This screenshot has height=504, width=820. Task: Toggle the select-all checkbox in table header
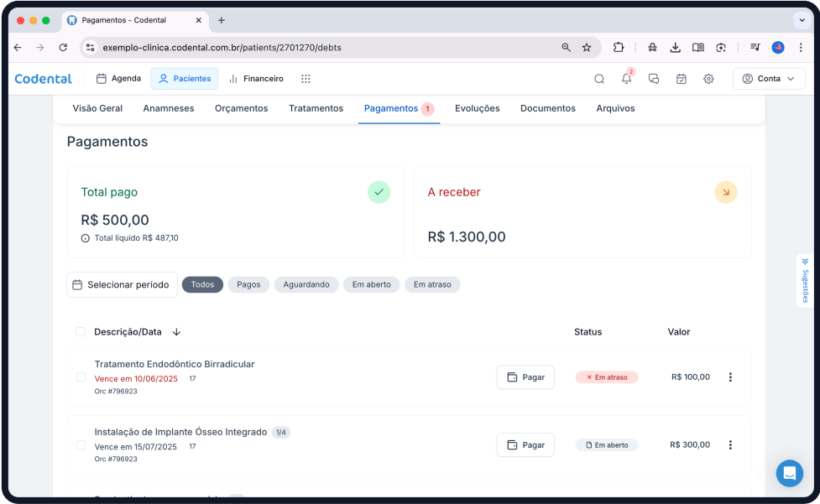tap(81, 332)
